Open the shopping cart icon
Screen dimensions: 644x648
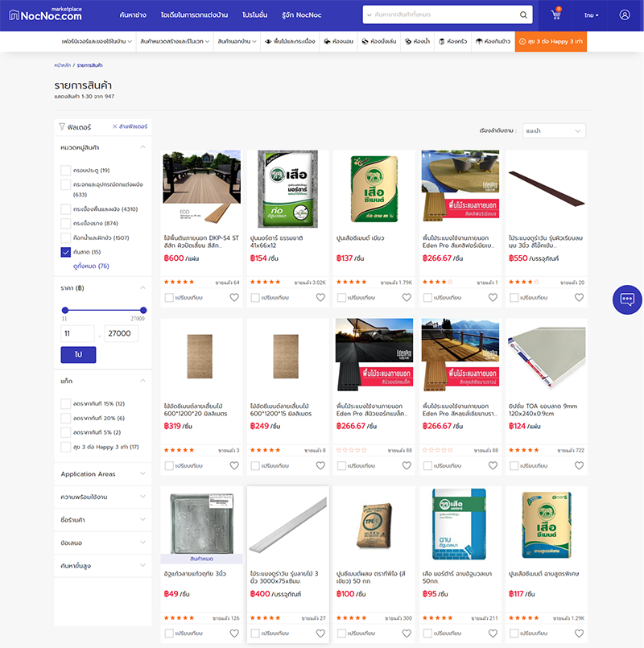[x=555, y=15]
